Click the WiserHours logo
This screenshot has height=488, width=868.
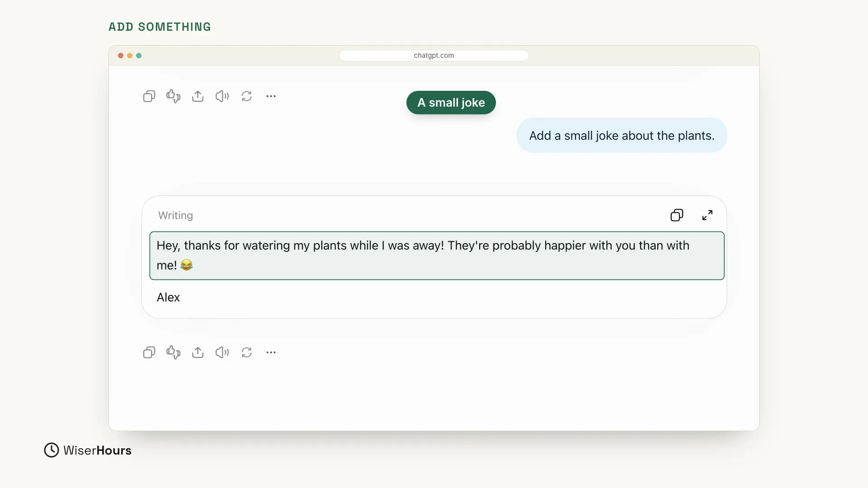click(x=88, y=450)
